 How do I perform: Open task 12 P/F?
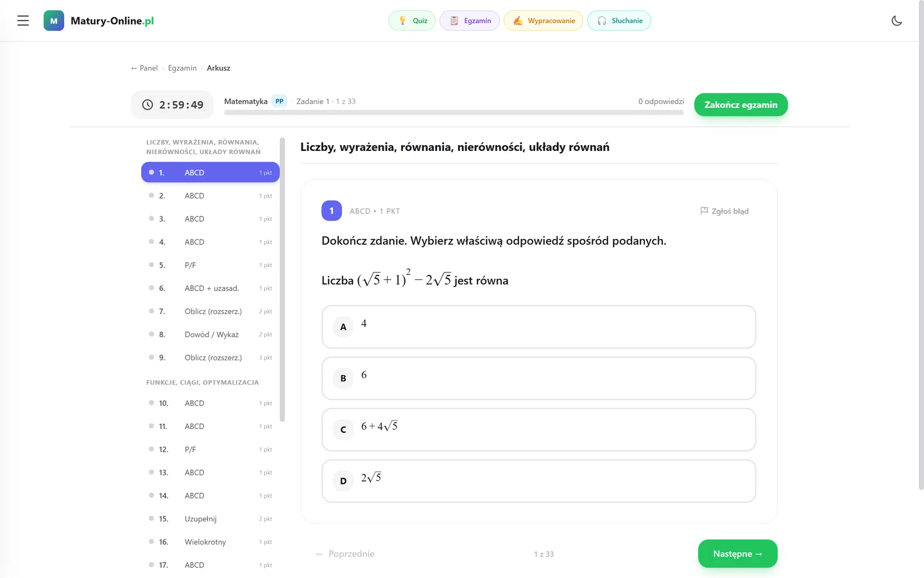pos(210,450)
